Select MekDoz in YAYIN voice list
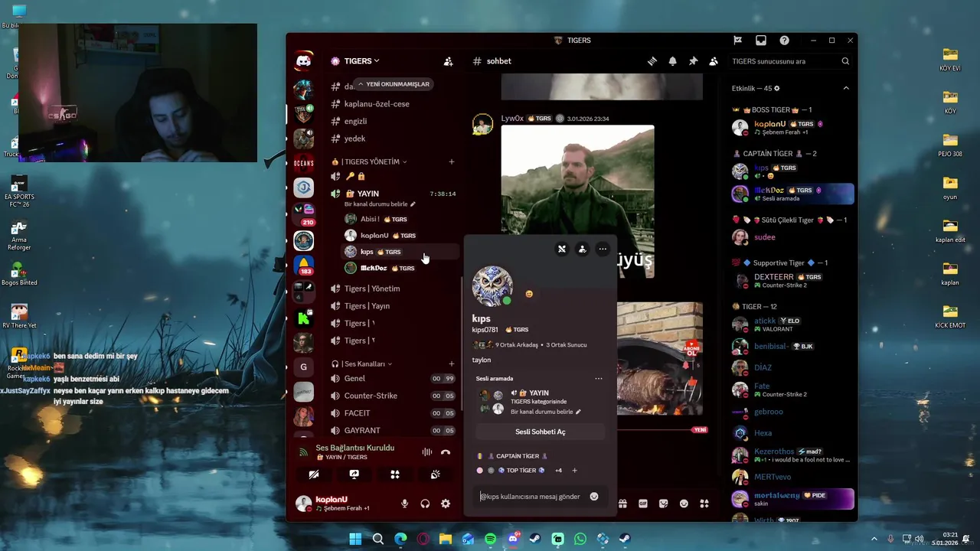The width and height of the screenshot is (980, 551). [x=400, y=268]
